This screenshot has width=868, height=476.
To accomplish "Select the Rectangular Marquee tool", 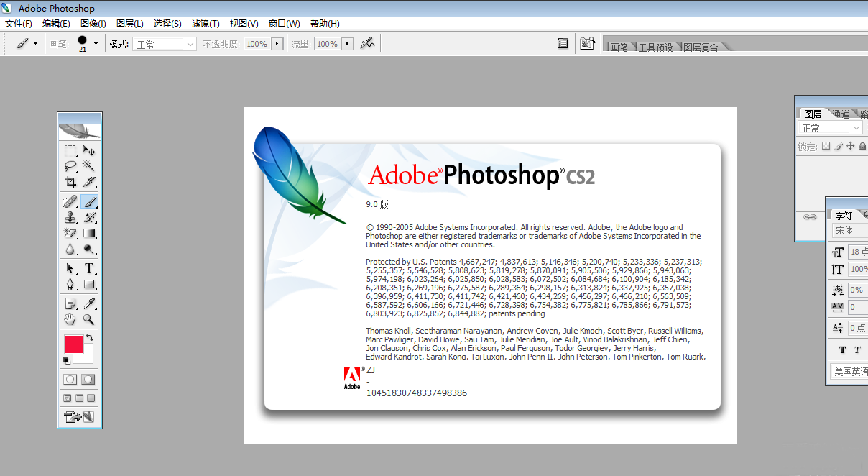I will pos(70,150).
